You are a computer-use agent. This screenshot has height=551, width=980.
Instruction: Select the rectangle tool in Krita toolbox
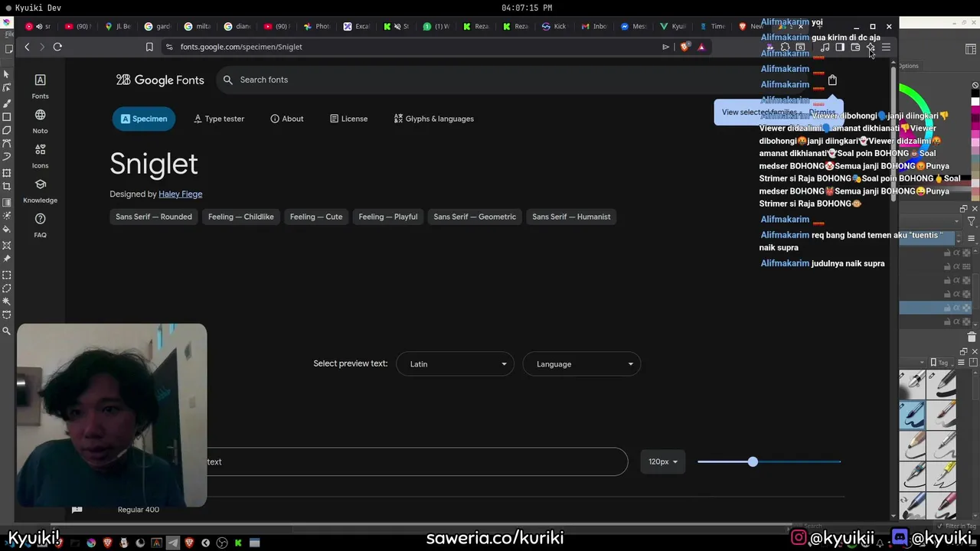6,116
